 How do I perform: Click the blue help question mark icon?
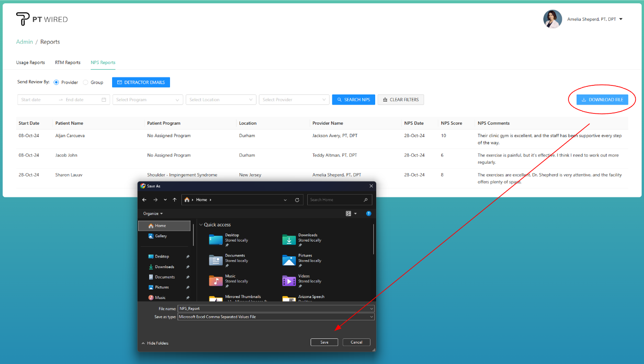point(369,214)
